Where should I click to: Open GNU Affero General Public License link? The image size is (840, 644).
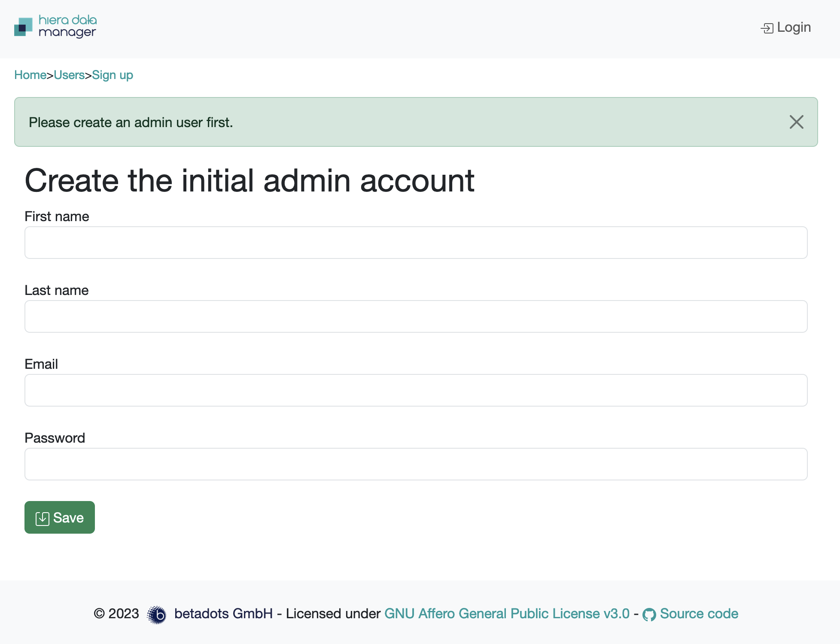507,614
